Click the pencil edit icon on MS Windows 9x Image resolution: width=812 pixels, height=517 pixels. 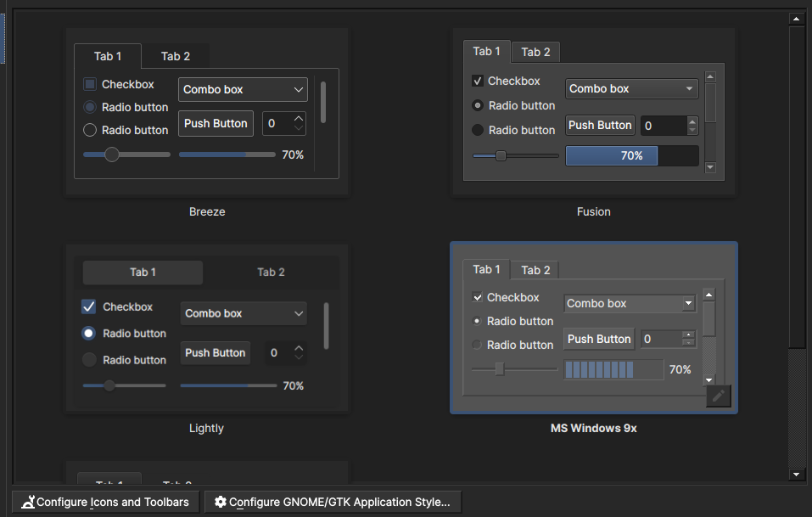click(x=719, y=396)
